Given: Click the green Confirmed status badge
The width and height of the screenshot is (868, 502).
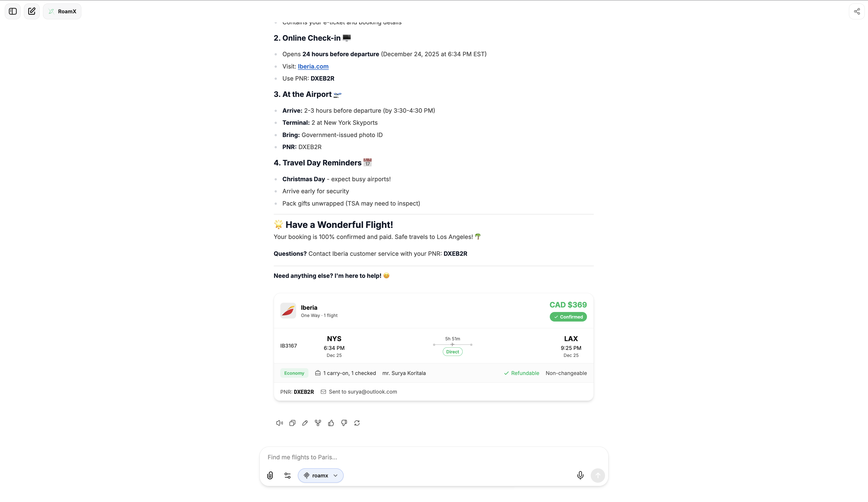Looking at the screenshot, I should point(568,317).
